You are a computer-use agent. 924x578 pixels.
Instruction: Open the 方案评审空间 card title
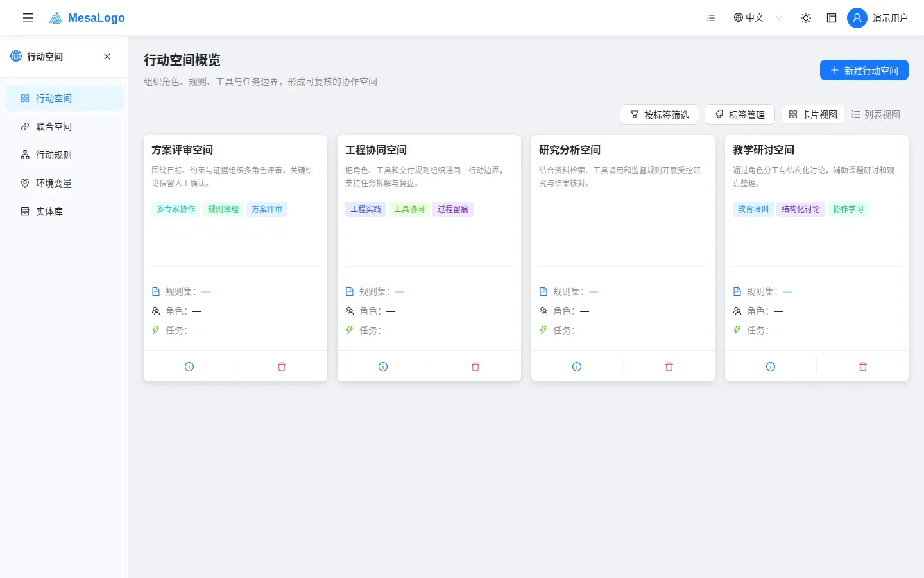click(x=182, y=150)
